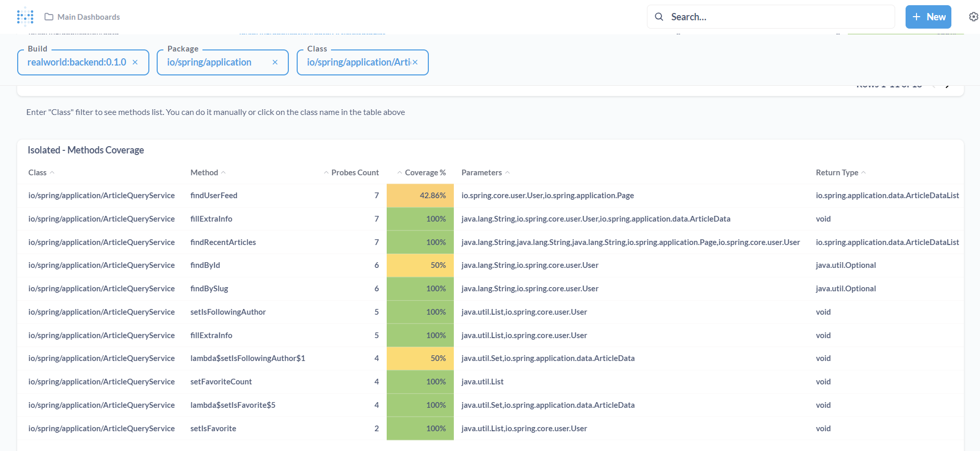
Task: Select the findRecentArticles method cell
Action: coord(223,242)
